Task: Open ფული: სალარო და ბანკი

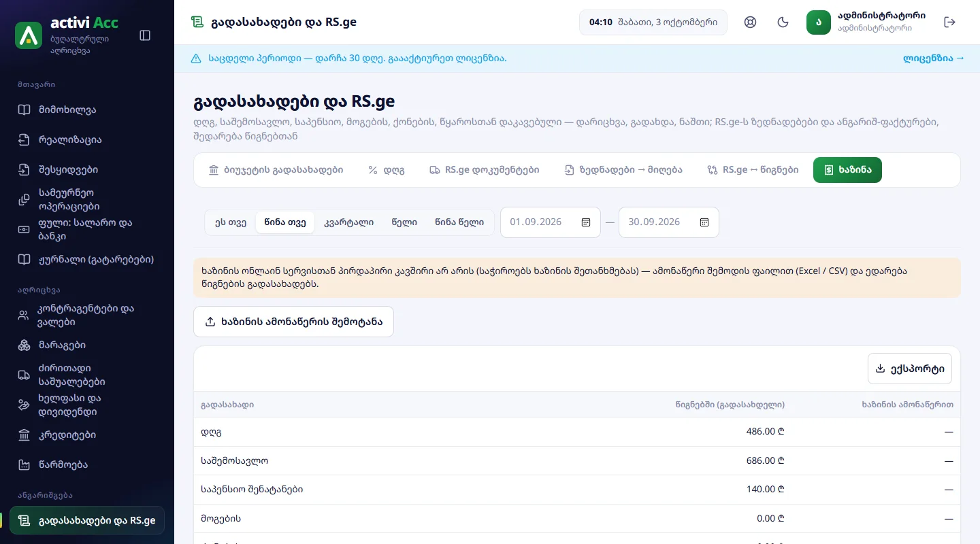Action: tap(87, 229)
